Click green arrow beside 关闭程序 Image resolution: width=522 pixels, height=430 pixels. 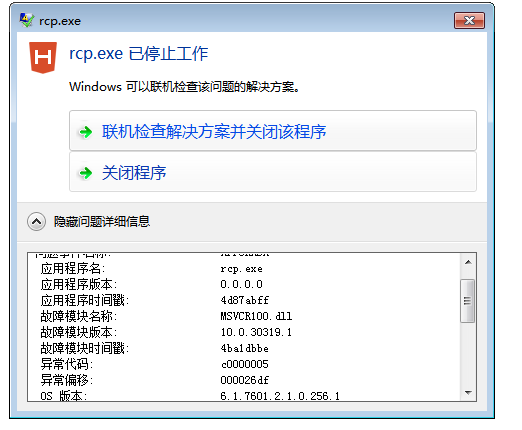click(x=86, y=173)
